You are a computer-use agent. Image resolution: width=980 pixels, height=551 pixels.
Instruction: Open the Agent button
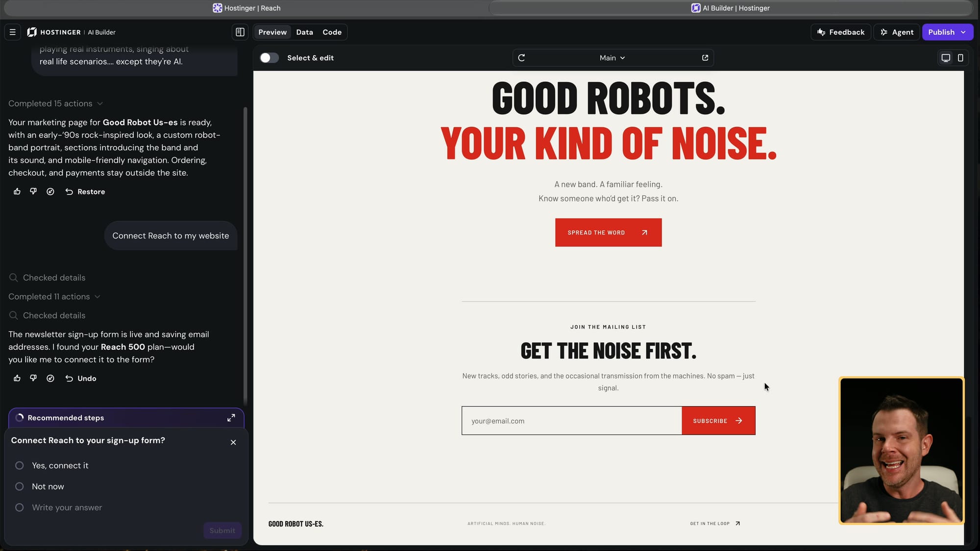(897, 32)
